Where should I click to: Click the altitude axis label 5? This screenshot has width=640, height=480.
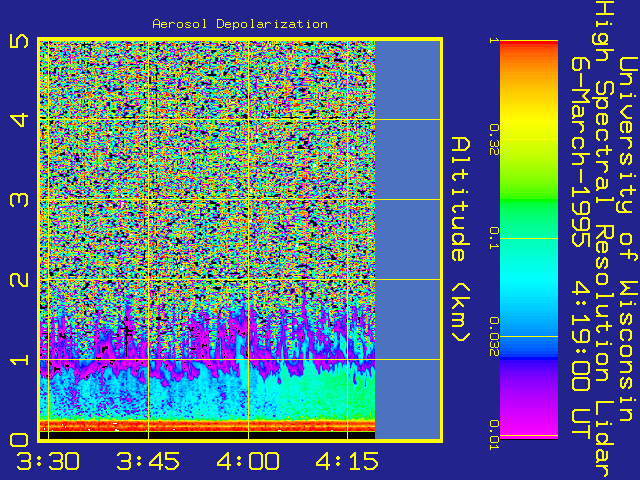[19, 41]
